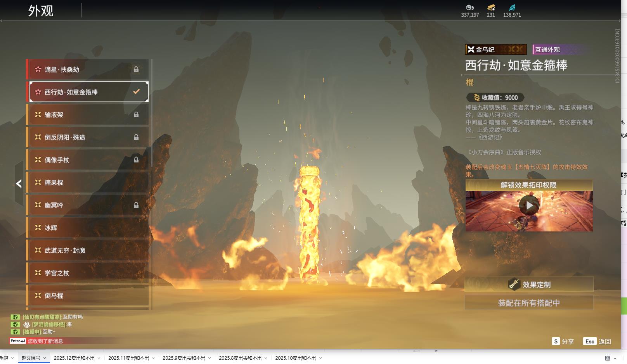Open dropdown on 赵文博号 sheet tab
627x364 pixels.
click(x=45, y=358)
